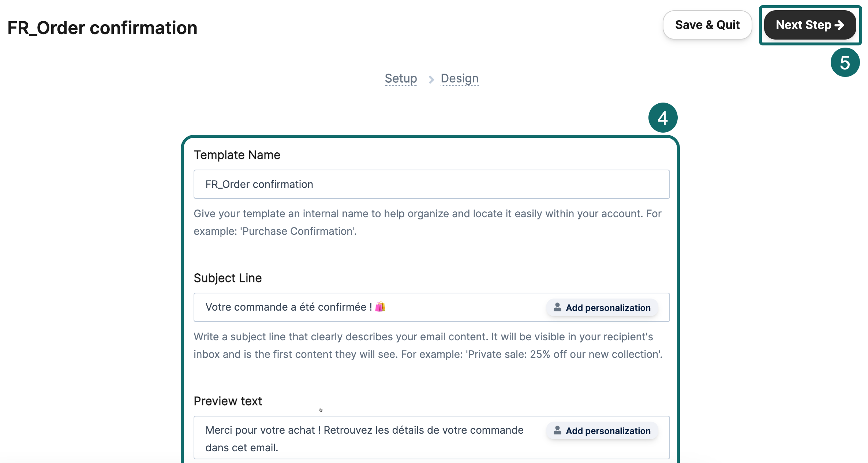This screenshot has height=463, width=868.
Task: Click person icon in Preview text personalization button
Action: [557, 430]
